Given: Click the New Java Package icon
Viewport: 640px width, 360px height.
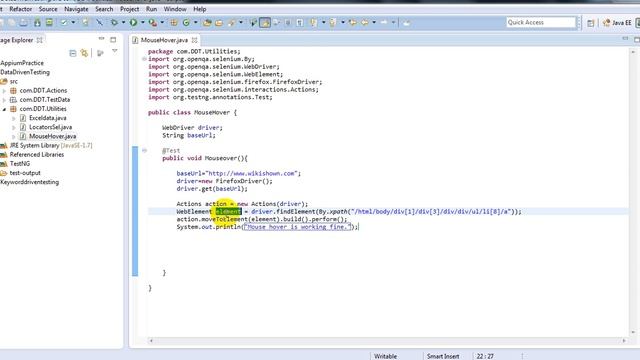Looking at the screenshot, I should [173, 22].
